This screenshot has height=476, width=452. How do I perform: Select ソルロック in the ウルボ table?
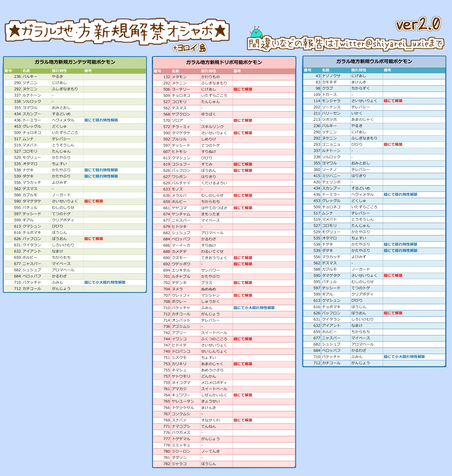click(331, 157)
